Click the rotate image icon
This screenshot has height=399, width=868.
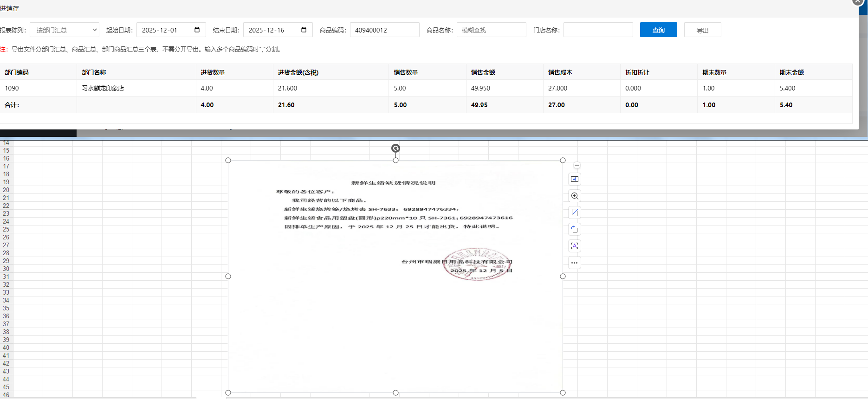(575, 229)
